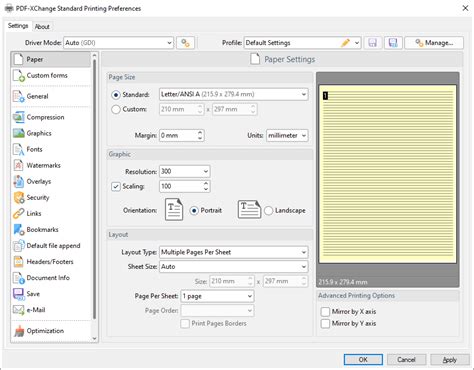Open the Save settings
The width and height of the screenshot is (474, 370).
click(x=51, y=294)
